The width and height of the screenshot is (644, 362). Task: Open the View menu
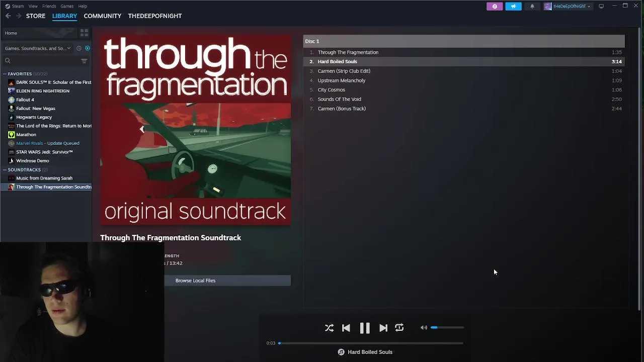point(33,6)
